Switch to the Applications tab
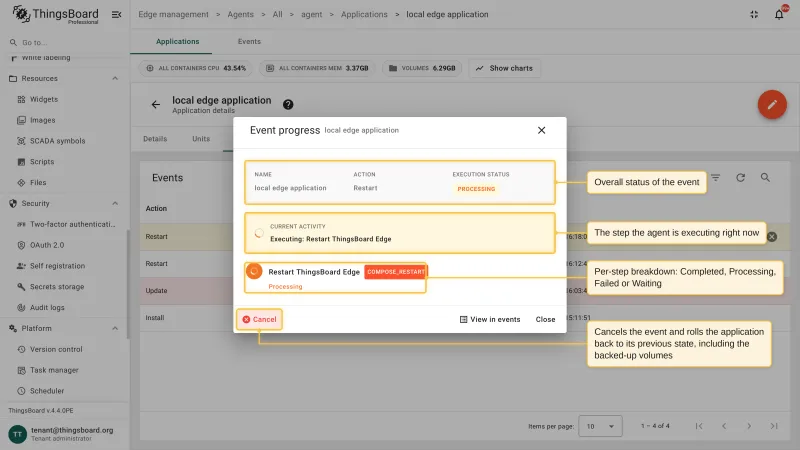Screen dimensions: 800x450 click(178, 41)
